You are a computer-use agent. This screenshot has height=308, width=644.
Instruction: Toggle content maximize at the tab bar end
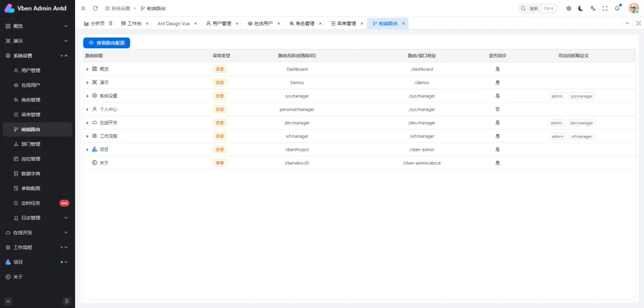tap(639, 23)
